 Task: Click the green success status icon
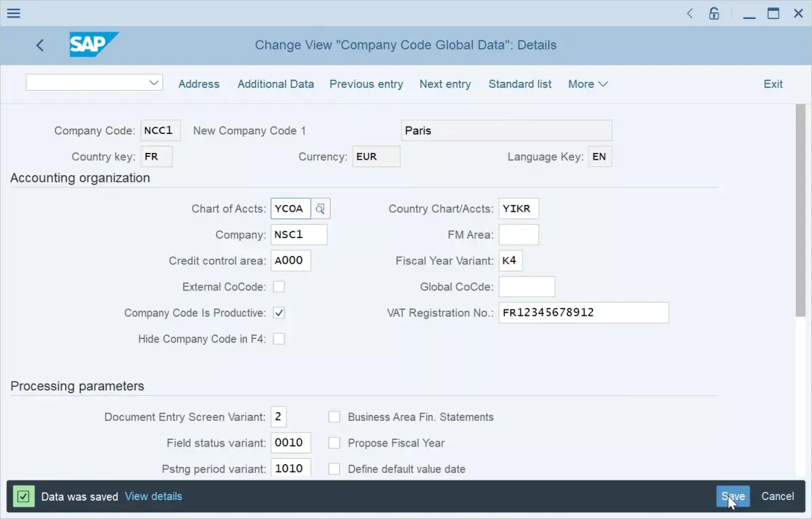pyautogui.click(x=24, y=497)
